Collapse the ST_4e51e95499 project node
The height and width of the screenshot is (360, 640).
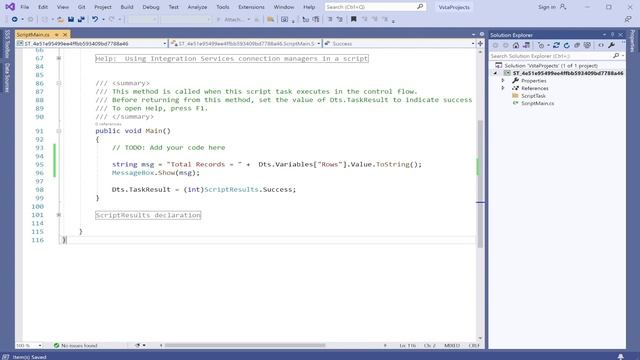click(496, 73)
